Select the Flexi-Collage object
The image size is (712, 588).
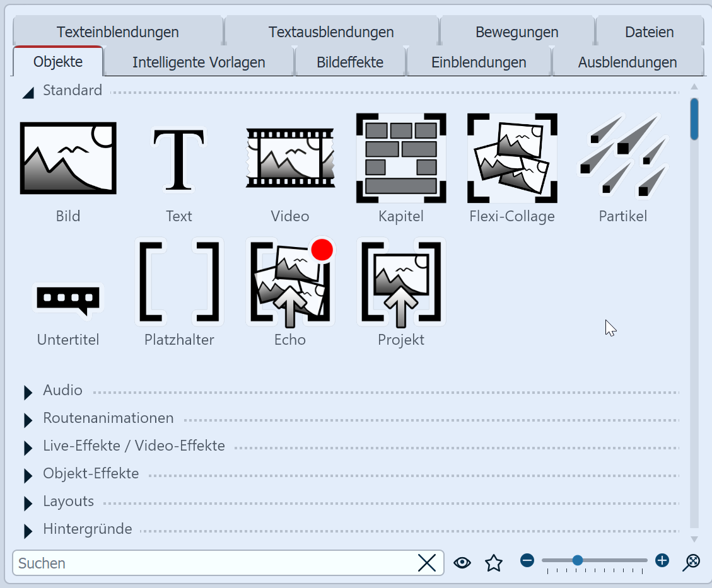click(511, 158)
